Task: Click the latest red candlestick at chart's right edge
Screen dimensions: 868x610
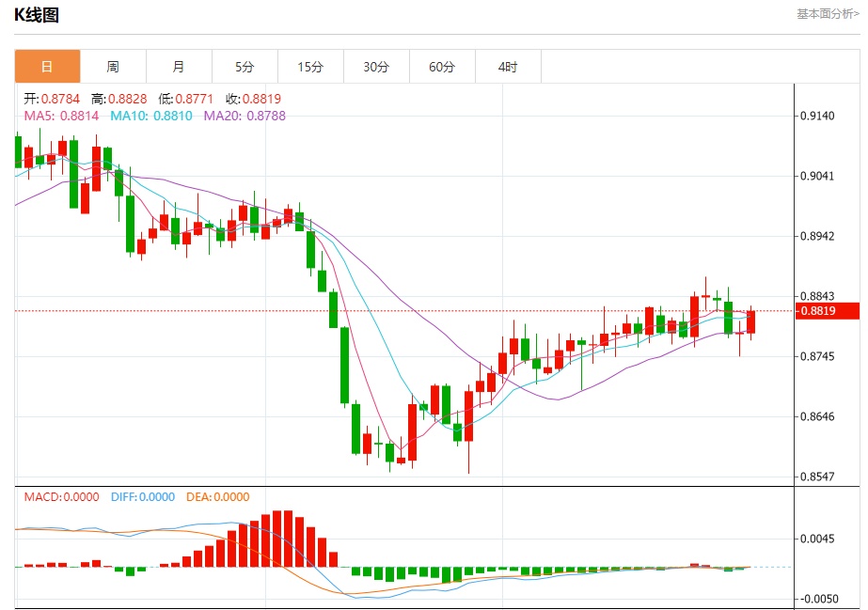Action: [x=751, y=321]
